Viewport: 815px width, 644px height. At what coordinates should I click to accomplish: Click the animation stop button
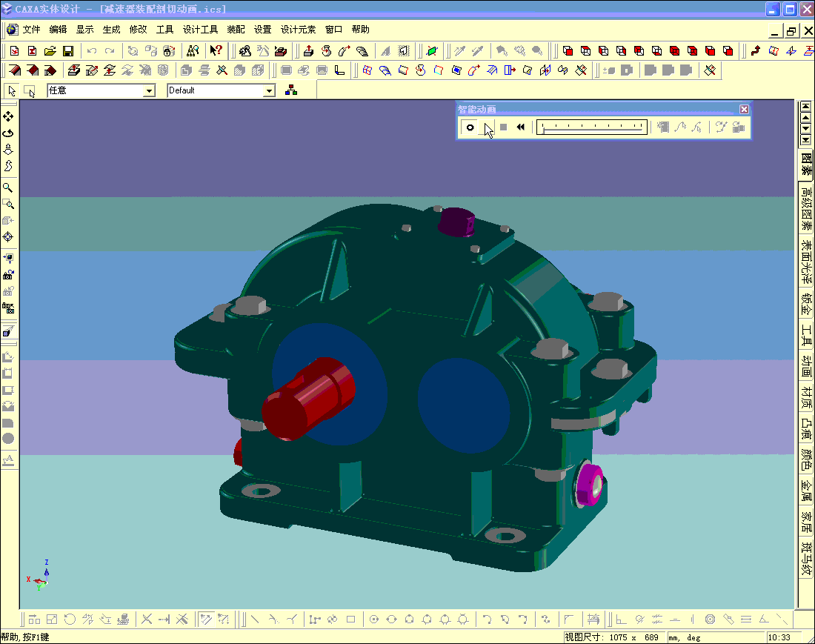click(x=503, y=127)
